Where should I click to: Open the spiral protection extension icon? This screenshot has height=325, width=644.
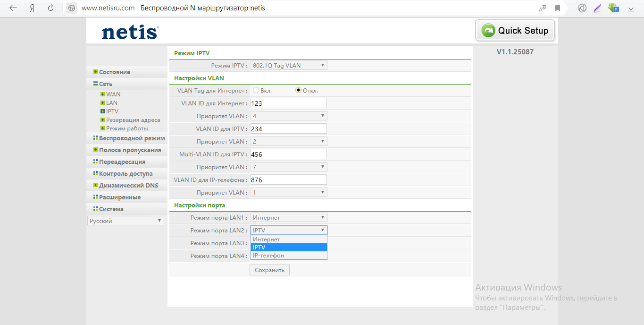582,9
